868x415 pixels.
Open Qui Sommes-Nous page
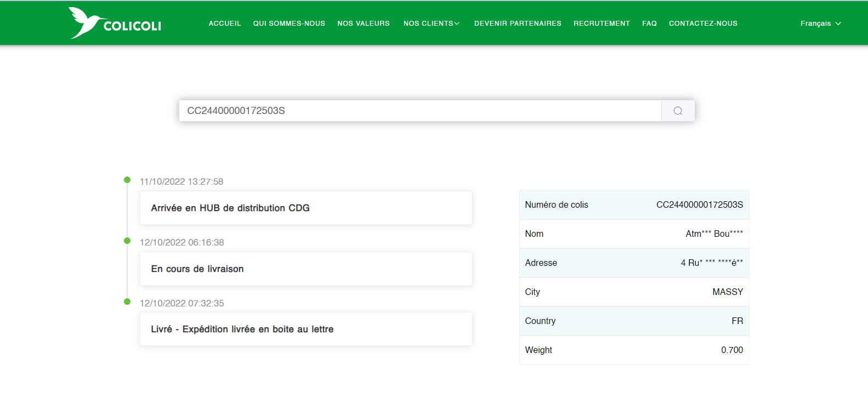pyautogui.click(x=289, y=24)
